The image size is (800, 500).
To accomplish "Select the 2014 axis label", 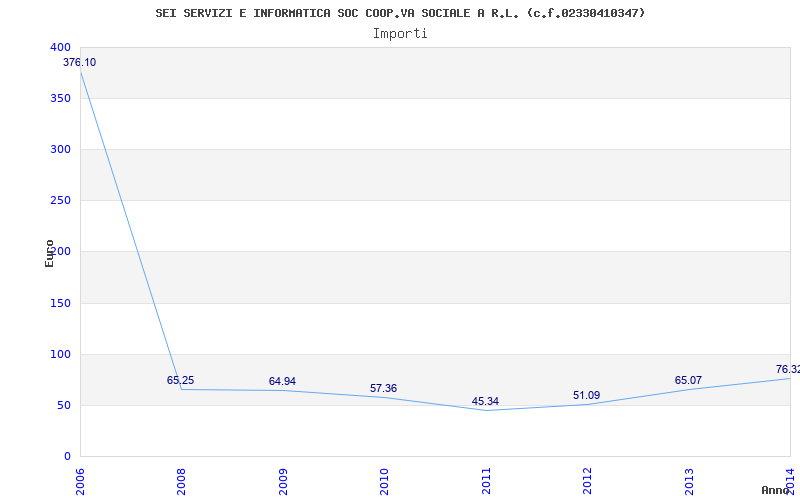I will 791,482.
